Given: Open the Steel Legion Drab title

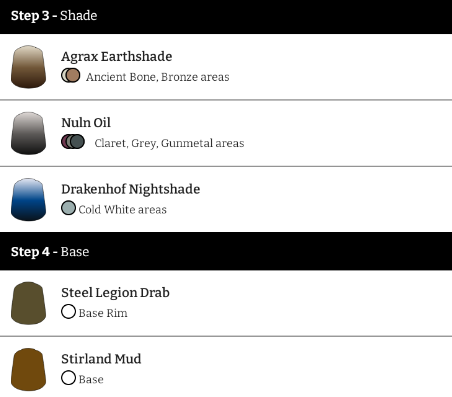Looking at the screenshot, I should click(x=115, y=293).
